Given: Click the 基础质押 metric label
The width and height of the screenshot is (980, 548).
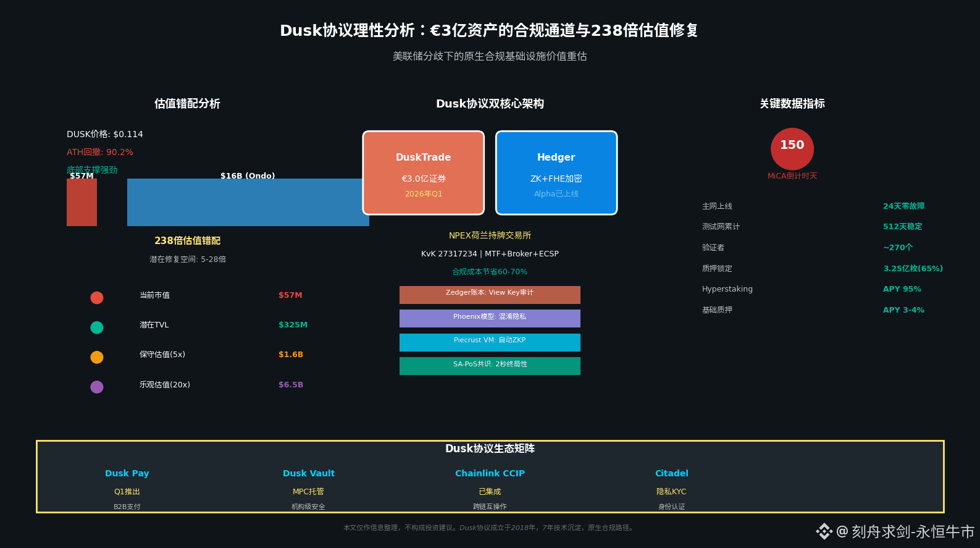Looking at the screenshot, I should (717, 310).
